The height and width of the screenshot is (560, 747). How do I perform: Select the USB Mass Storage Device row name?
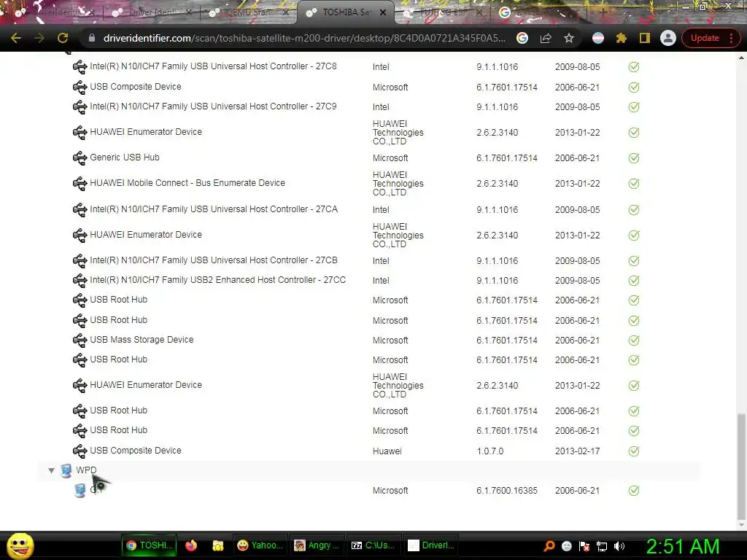[142, 340]
